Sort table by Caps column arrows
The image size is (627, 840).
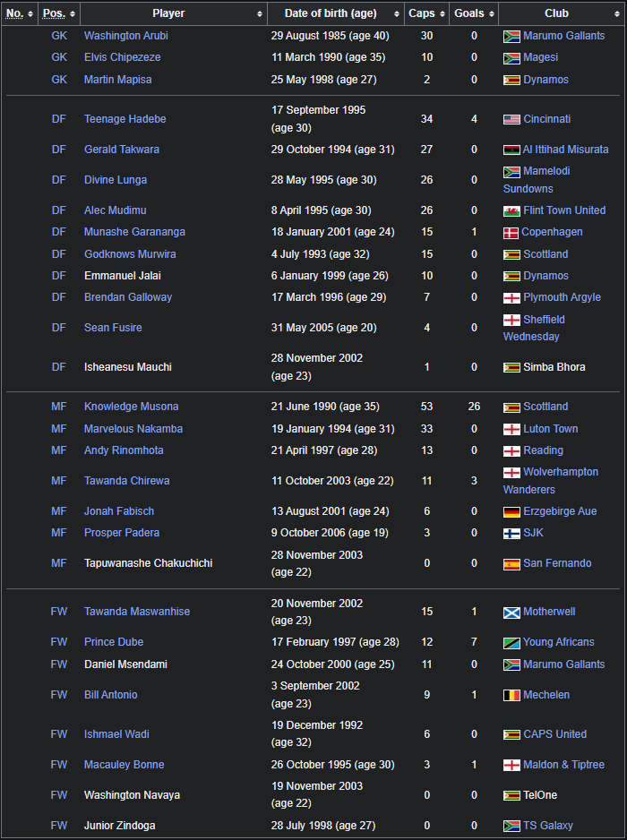[x=442, y=14]
